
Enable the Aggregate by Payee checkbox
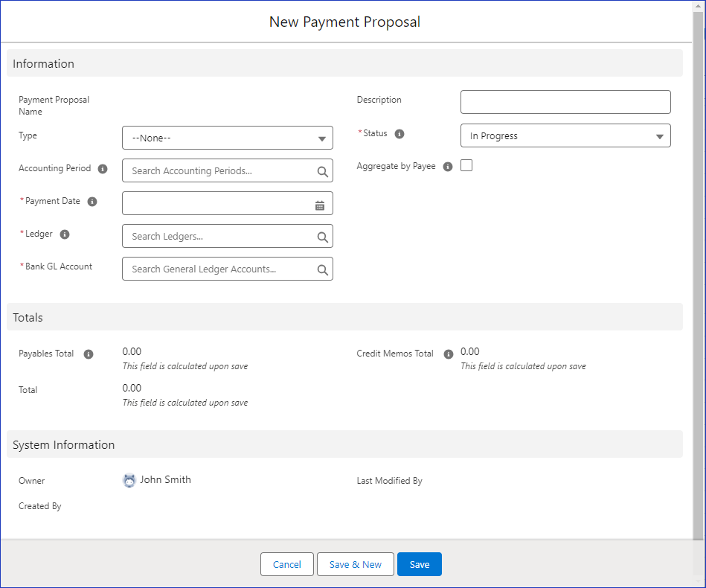466,166
